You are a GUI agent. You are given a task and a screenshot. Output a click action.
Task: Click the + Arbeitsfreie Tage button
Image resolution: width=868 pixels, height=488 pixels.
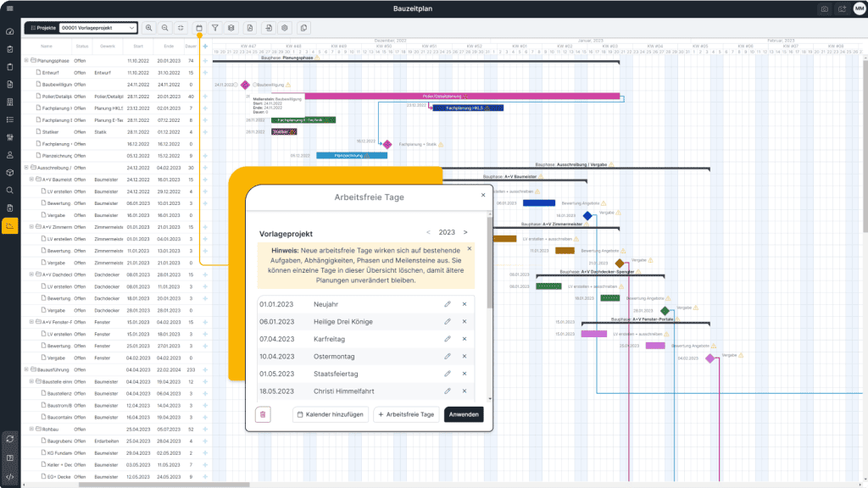pyautogui.click(x=406, y=414)
